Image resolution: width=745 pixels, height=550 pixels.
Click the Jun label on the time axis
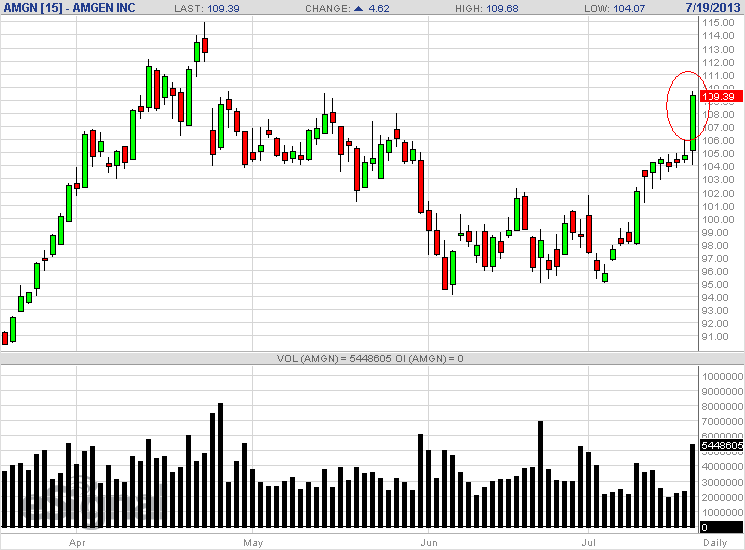point(429,543)
